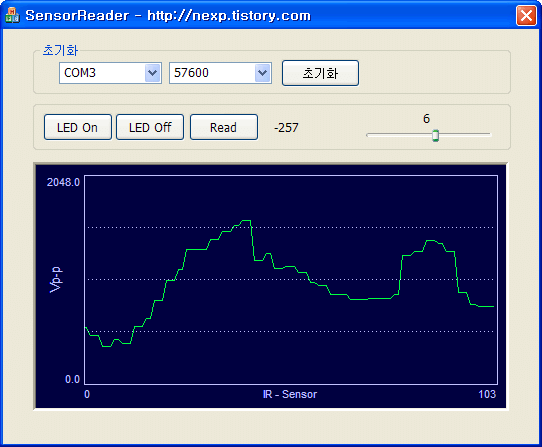Close the SensorReader window

click(x=526, y=16)
